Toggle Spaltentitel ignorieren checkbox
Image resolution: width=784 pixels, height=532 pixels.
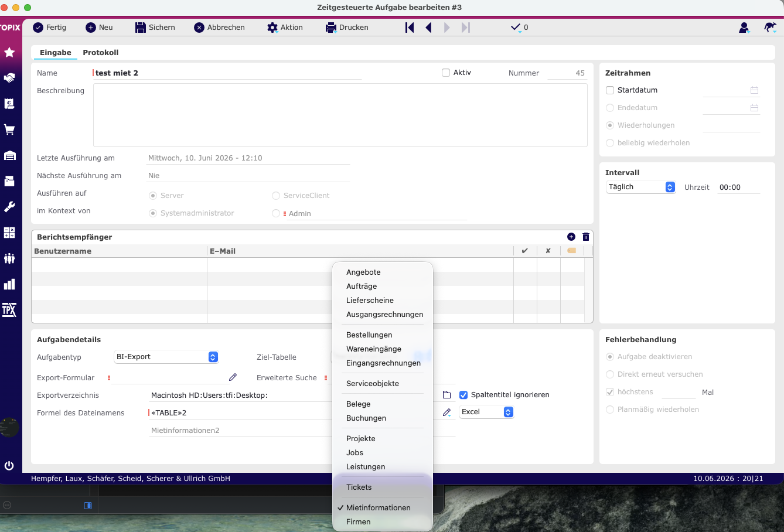(x=463, y=395)
